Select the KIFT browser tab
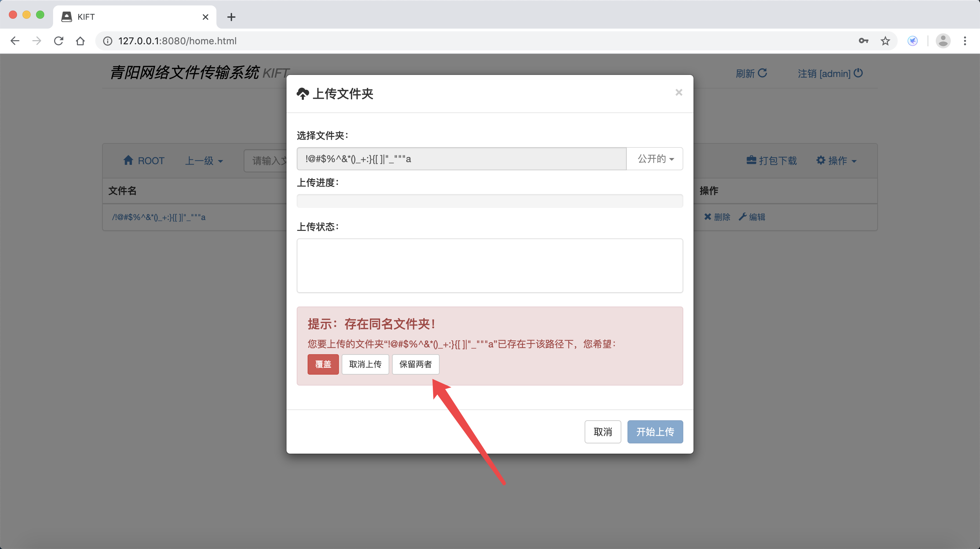This screenshot has width=980, height=549. pyautogui.click(x=135, y=17)
